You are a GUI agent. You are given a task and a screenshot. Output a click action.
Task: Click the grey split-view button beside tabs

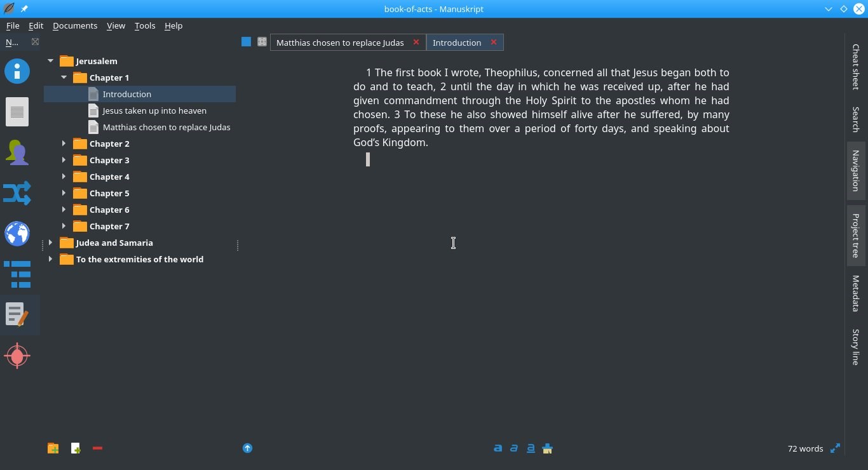262,42
